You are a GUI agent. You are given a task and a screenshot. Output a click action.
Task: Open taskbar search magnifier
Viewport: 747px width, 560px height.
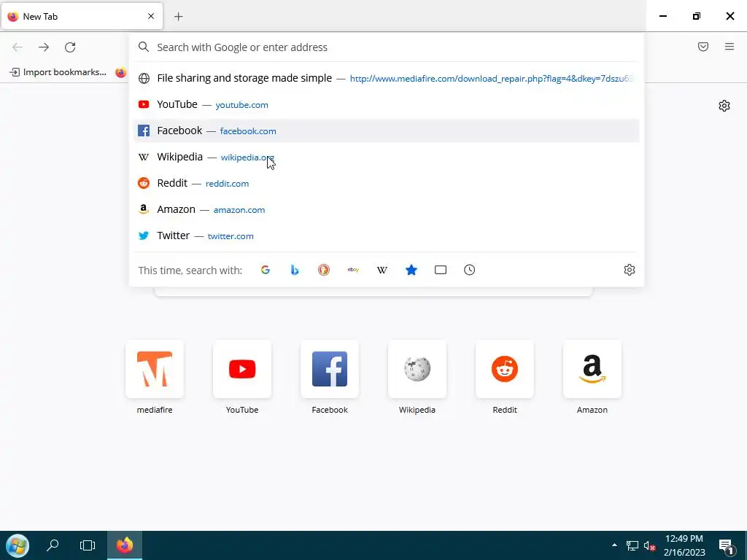pos(53,545)
